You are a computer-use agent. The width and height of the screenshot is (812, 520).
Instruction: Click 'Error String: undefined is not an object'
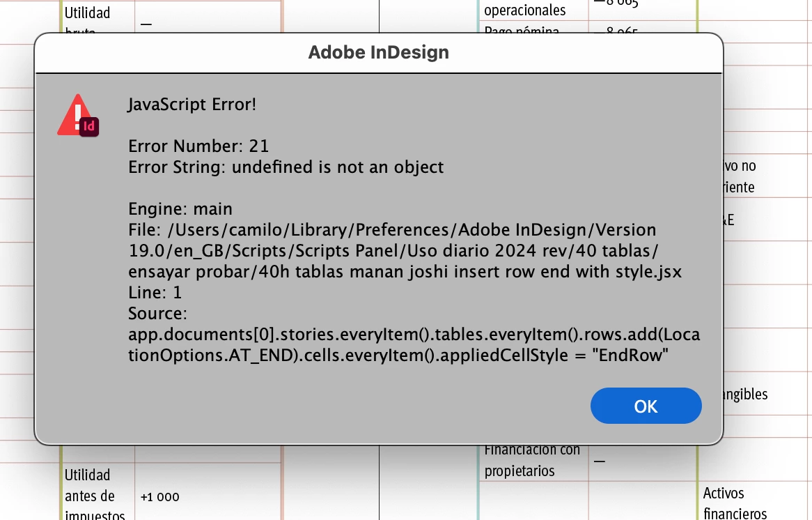click(286, 167)
